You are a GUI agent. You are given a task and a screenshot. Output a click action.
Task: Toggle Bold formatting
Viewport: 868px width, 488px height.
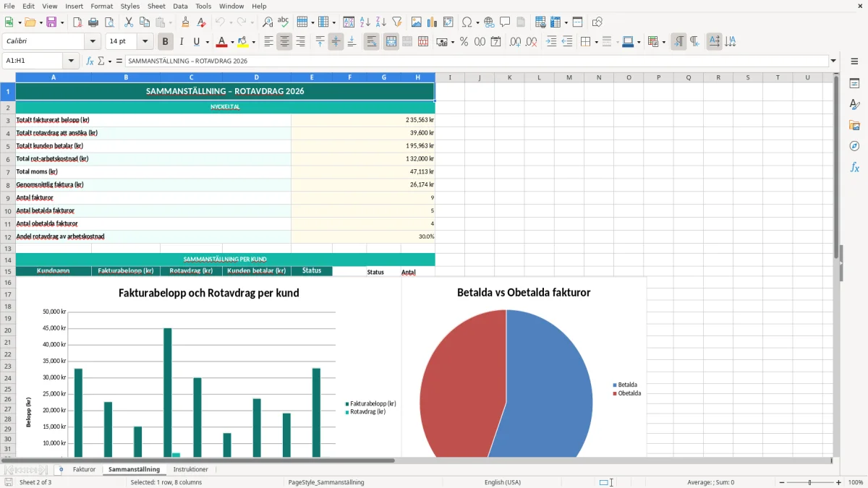166,42
